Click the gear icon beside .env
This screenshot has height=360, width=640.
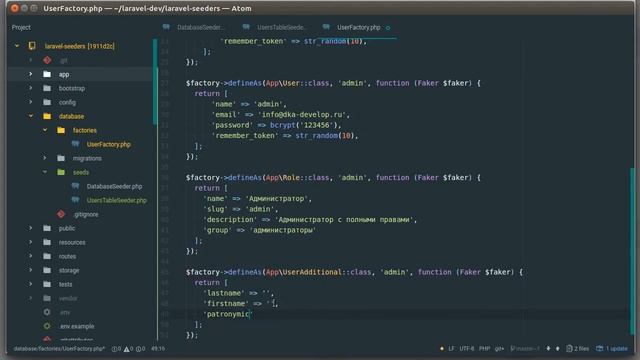[47, 312]
